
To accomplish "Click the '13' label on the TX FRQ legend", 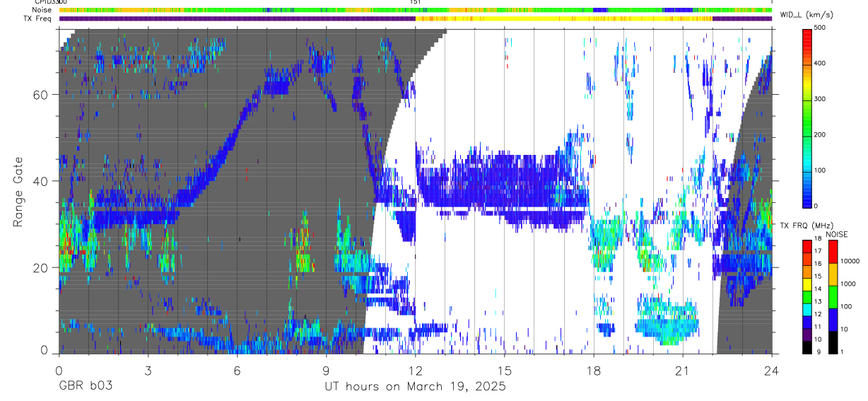I will tap(818, 301).
